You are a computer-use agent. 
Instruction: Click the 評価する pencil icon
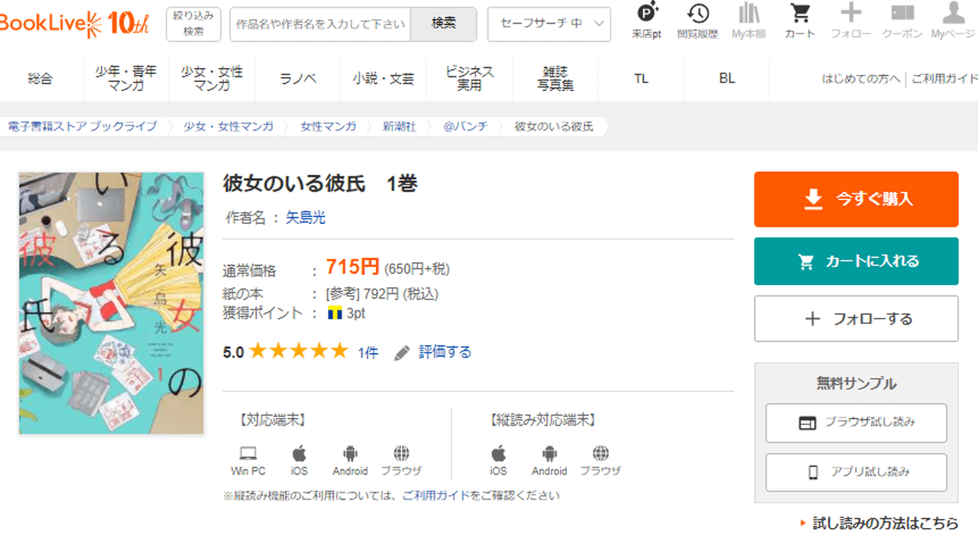click(x=402, y=353)
